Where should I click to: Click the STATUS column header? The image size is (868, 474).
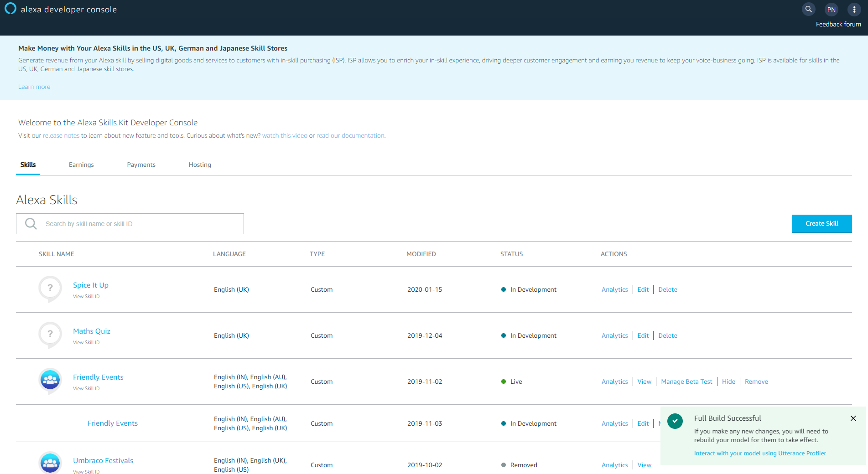pyautogui.click(x=511, y=254)
